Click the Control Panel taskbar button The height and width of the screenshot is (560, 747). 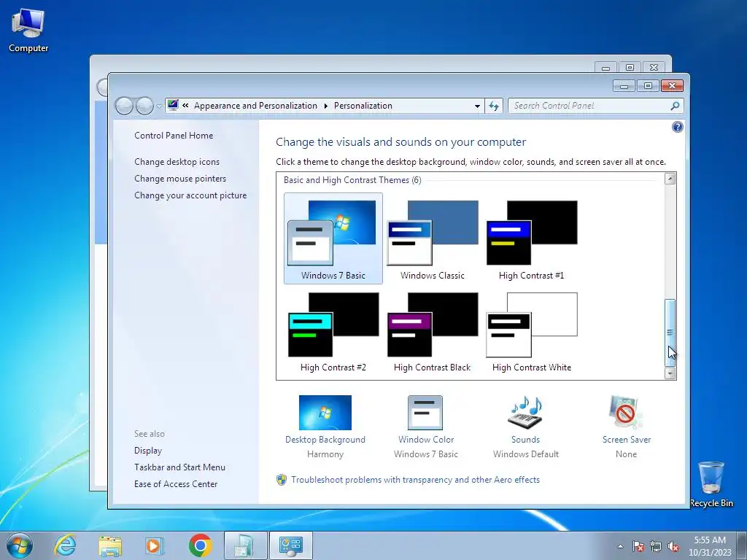coord(291,545)
